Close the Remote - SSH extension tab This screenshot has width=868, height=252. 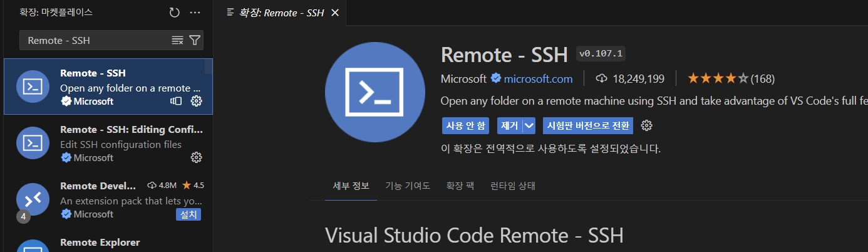[x=334, y=13]
